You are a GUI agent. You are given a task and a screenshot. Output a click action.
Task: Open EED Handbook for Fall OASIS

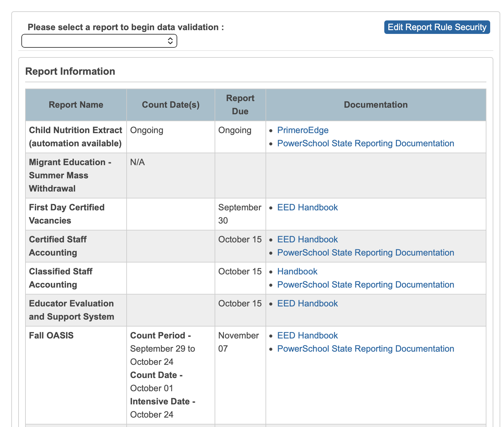tap(308, 336)
